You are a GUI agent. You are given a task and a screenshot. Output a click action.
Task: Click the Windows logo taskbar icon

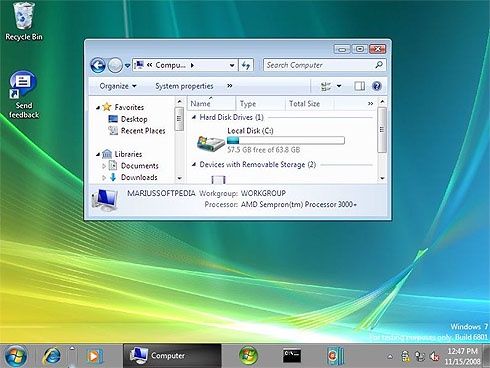248,355
